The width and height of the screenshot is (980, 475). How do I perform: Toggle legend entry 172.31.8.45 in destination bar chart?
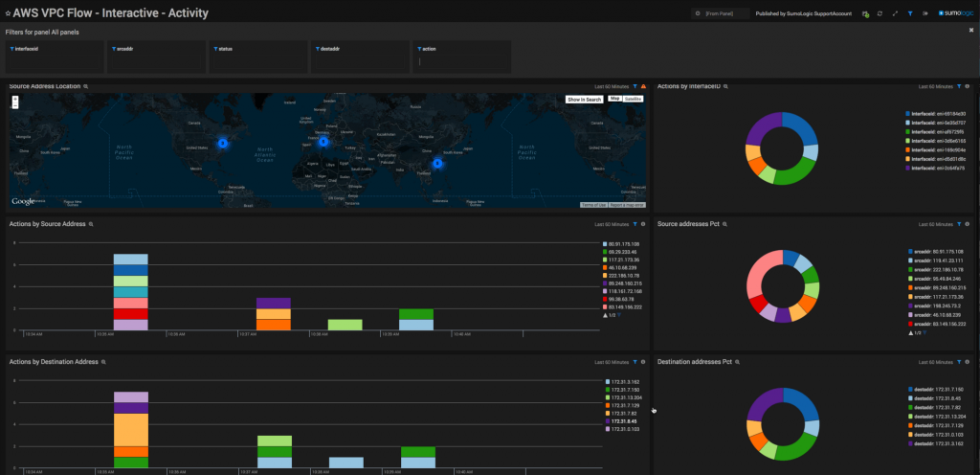619,421
